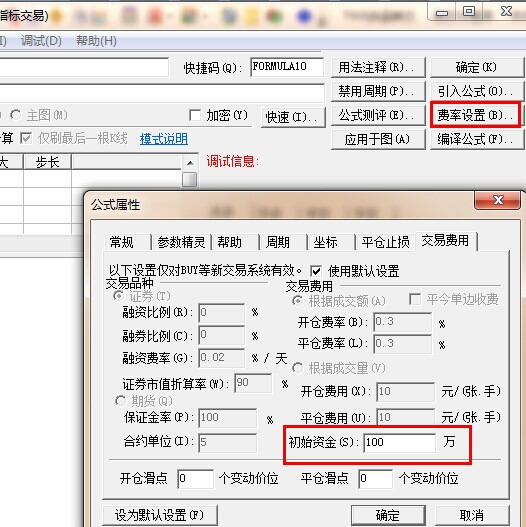Select the 交易费用 tab
This screenshot has height=527, width=526.
[x=445, y=241]
